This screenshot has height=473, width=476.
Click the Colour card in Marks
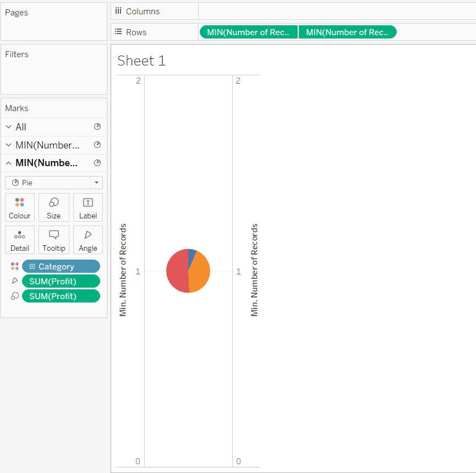20,207
